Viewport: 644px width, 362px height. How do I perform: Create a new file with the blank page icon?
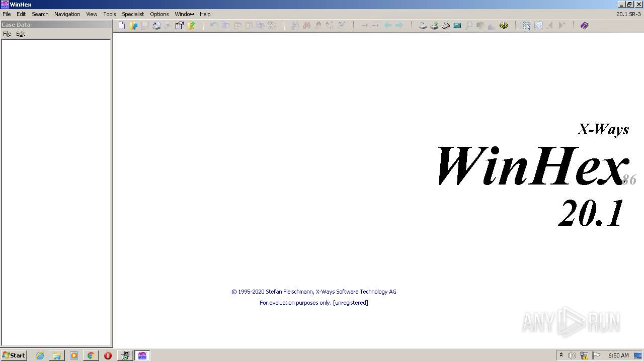click(x=122, y=25)
